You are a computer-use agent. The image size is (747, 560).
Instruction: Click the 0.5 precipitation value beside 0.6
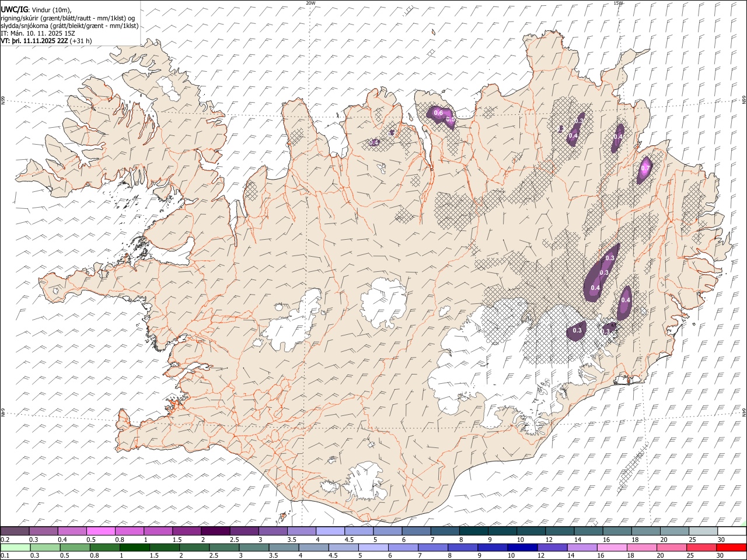click(x=451, y=120)
